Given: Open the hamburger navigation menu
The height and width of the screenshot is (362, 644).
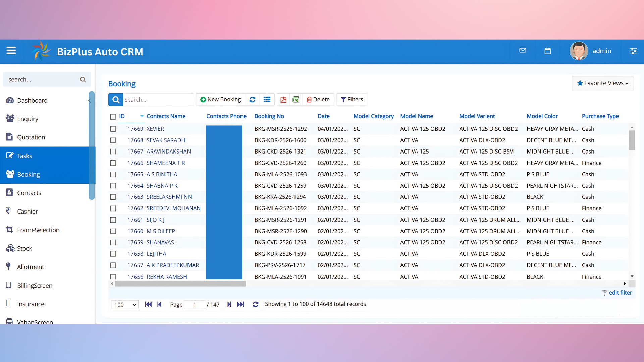Looking at the screenshot, I should pyautogui.click(x=11, y=51).
